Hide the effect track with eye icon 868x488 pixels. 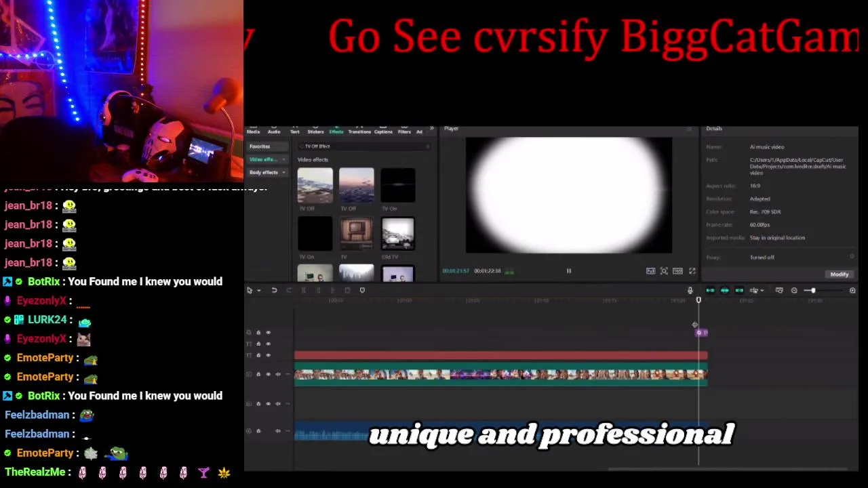coord(268,333)
